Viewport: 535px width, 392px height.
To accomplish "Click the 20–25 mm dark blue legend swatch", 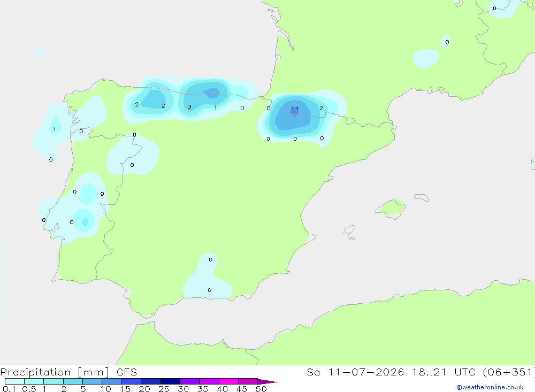I will click(151, 381).
